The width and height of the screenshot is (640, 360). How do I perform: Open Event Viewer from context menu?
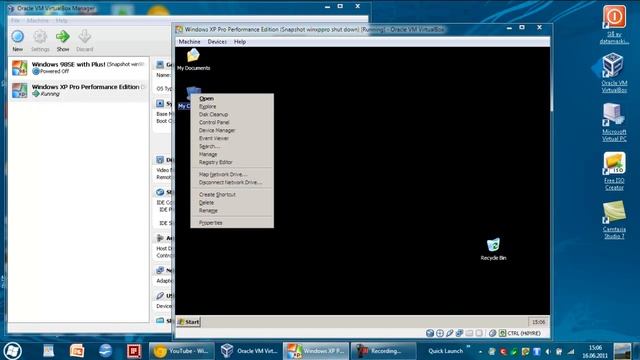click(x=232, y=138)
